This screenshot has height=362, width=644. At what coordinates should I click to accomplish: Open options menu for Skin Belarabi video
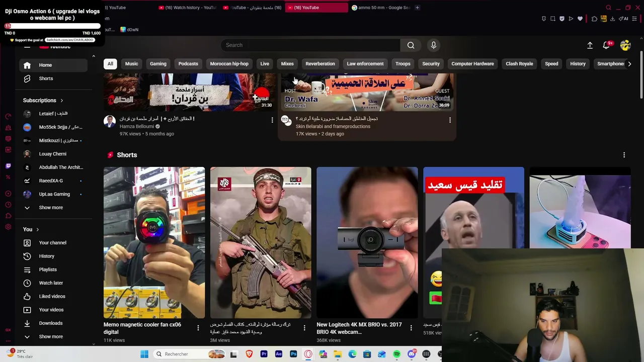click(x=450, y=120)
